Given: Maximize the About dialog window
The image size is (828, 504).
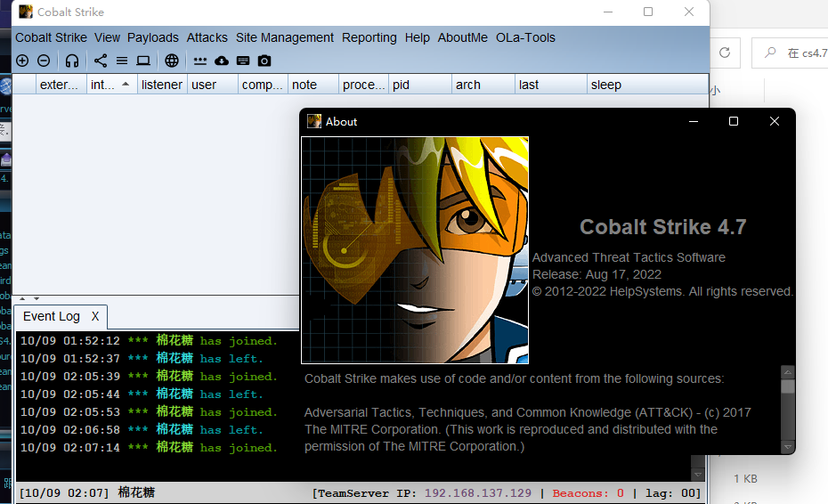Looking at the screenshot, I should (734, 121).
